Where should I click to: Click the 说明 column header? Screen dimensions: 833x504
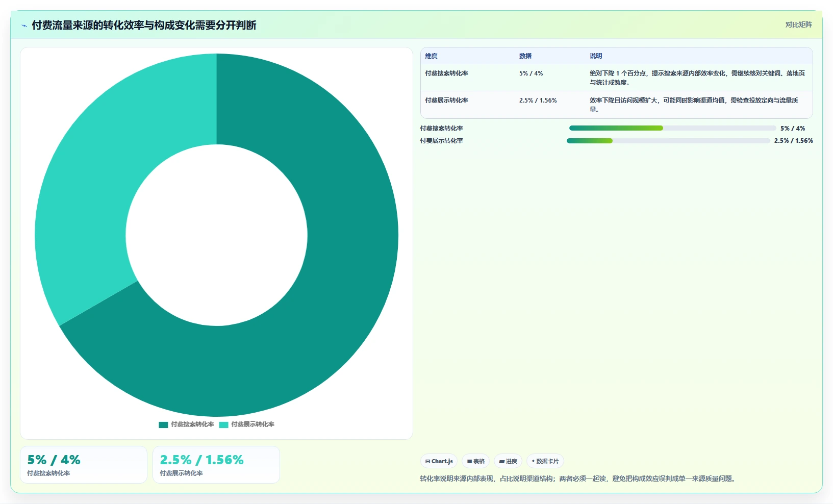pos(596,56)
